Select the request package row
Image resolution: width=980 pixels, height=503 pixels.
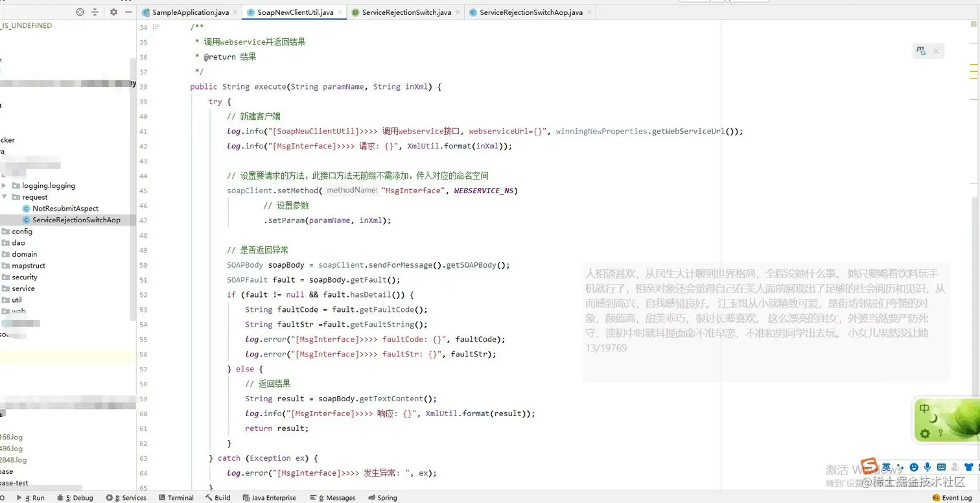(x=67, y=197)
